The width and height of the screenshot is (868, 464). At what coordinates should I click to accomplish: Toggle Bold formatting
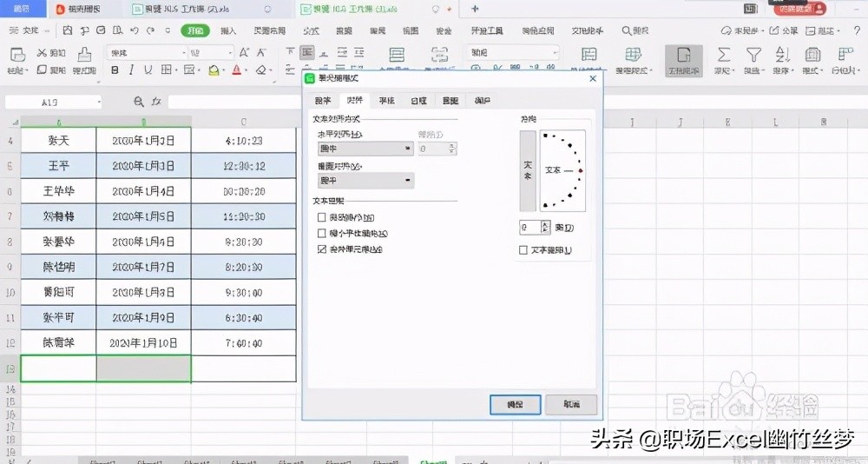pos(115,70)
